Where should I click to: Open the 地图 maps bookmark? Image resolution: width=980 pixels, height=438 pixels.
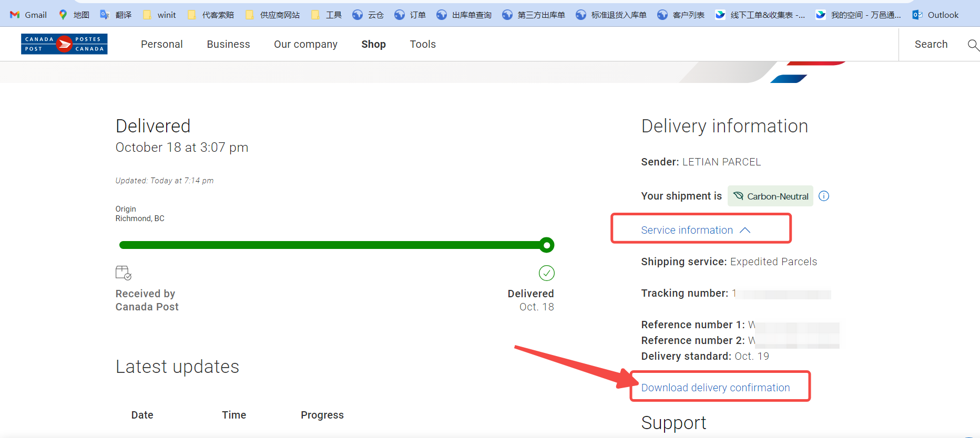tap(74, 15)
